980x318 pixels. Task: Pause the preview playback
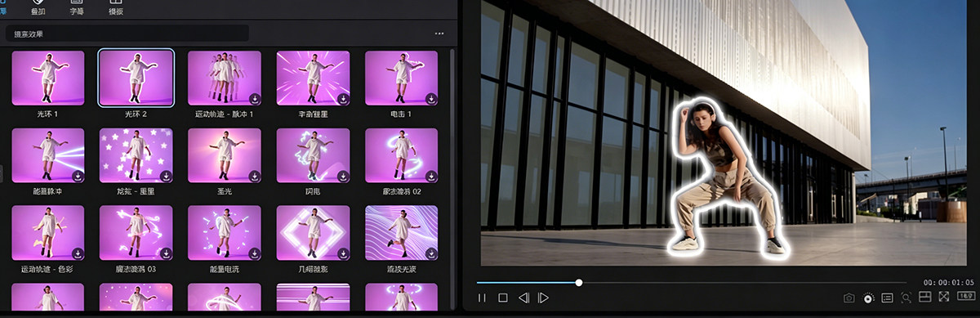pyautogui.click(x=482, y=298)
